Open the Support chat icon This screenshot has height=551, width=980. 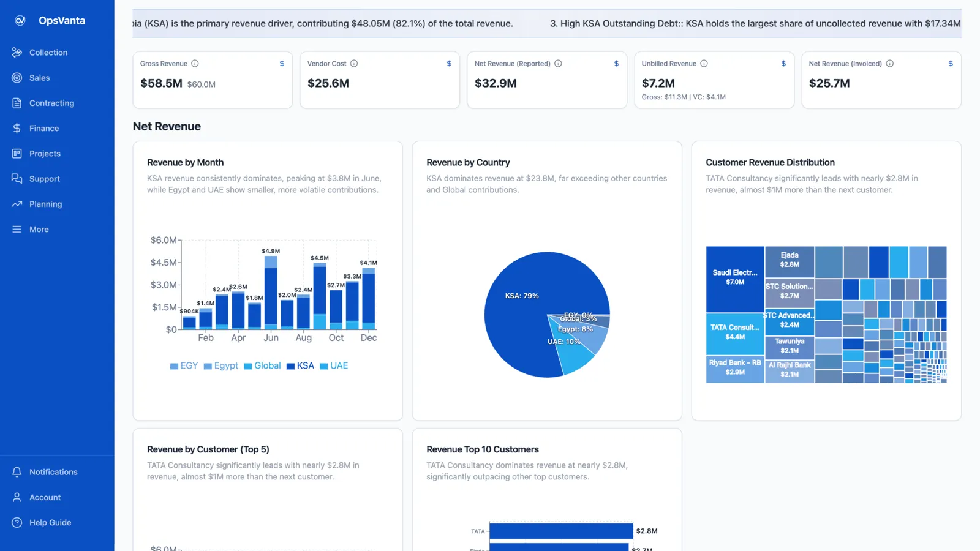point(17,179)
